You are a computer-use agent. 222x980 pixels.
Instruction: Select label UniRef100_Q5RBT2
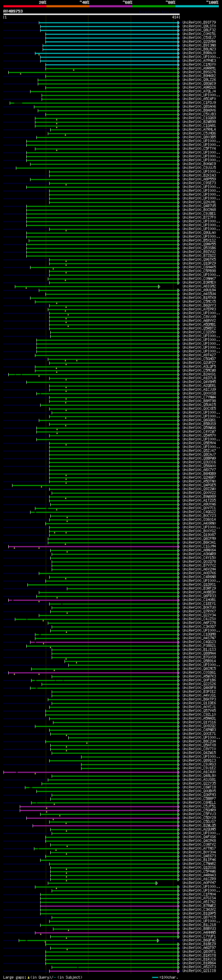[199, 328]
